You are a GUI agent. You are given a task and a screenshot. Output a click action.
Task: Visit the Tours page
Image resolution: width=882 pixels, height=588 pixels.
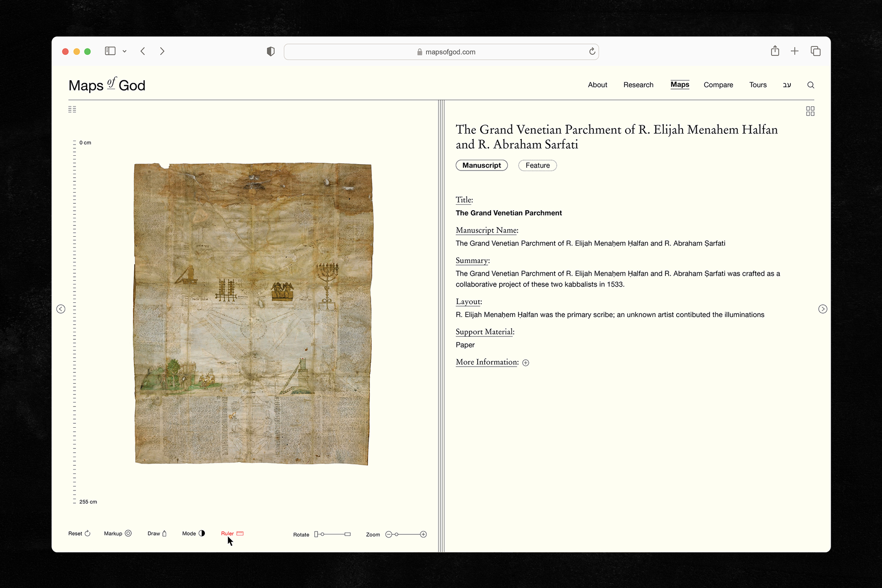(x=758, y=85)
